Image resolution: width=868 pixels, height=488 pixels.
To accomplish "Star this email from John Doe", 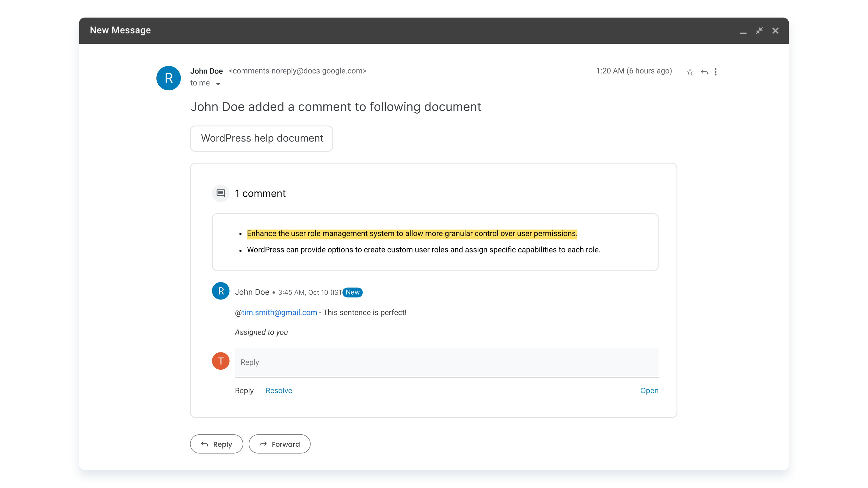I will coord(690,72).
